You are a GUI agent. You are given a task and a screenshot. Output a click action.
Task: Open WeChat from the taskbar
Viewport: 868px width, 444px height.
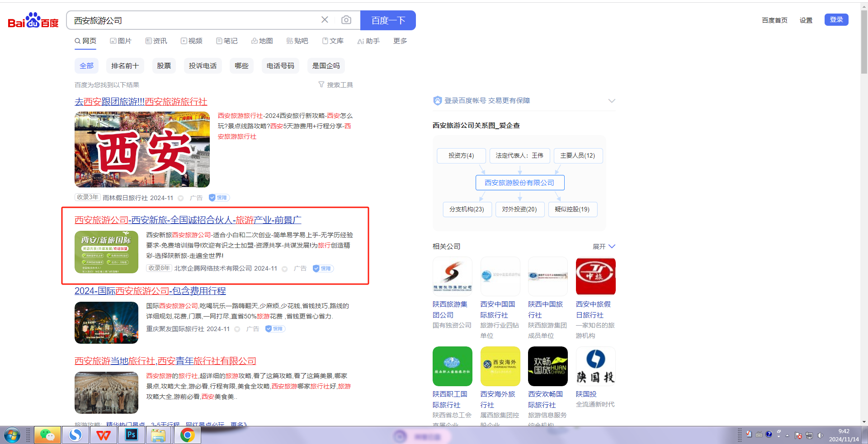[x=47, y=435]
